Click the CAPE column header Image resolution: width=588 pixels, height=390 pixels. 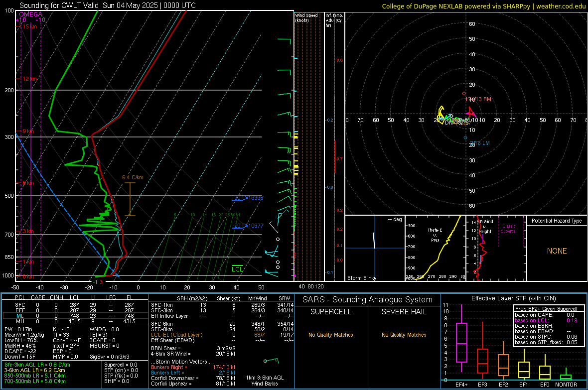click(x=38, y=297)
